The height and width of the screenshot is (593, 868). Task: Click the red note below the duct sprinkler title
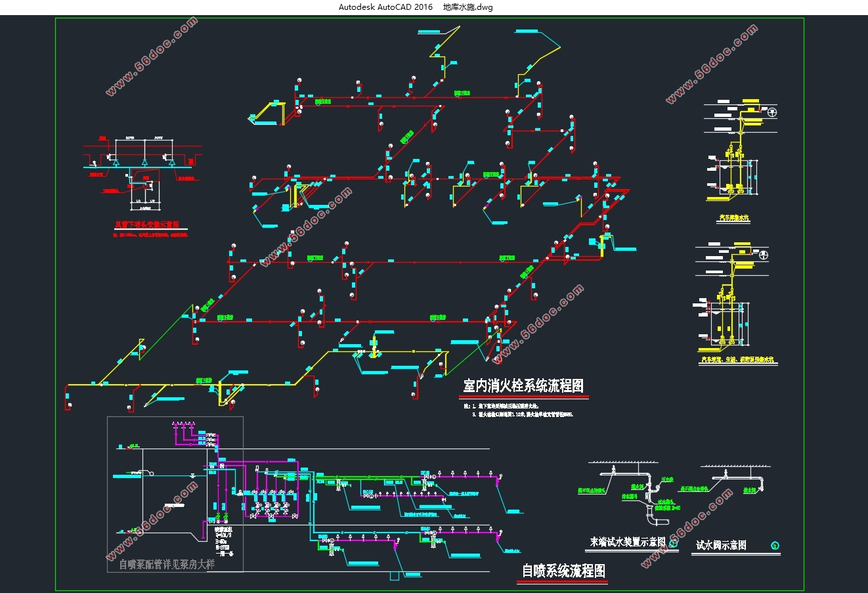(151, 234)
